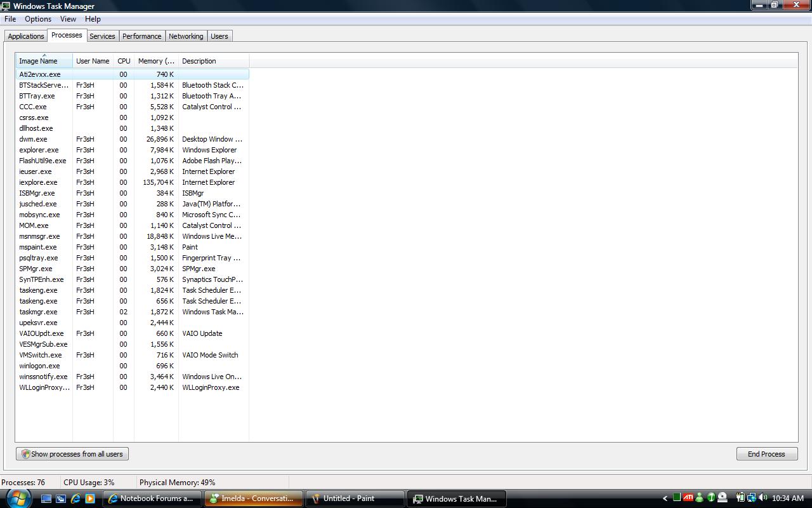Select the msnmsgr.exe process
The height and width of the screenshot is (508, 812).
132,236
